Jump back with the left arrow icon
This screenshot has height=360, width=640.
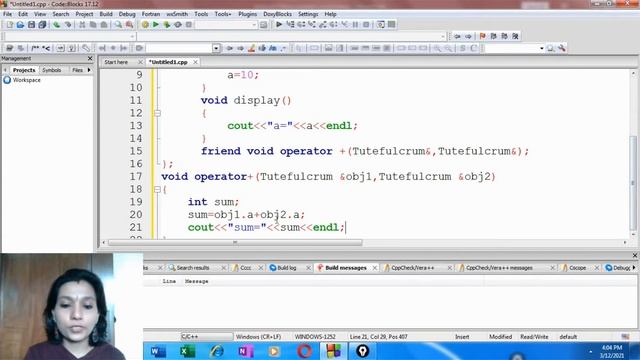pyautogui.click(x=457, y=36)
